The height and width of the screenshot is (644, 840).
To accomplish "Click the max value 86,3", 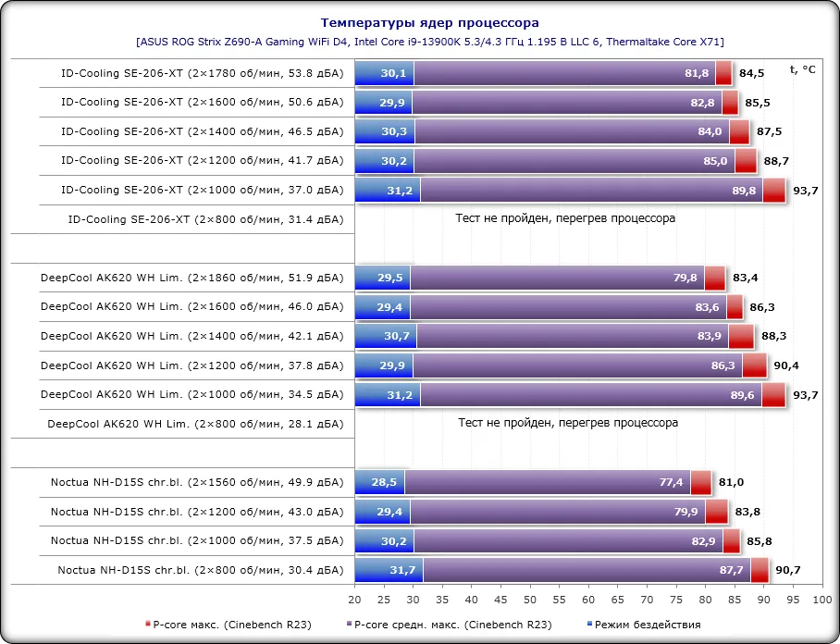I will coord(762,307).
